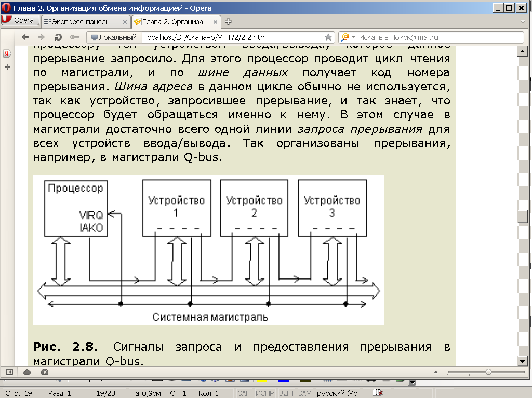Toggle the panel with the bottom-left icon

[x=9, y=372]
